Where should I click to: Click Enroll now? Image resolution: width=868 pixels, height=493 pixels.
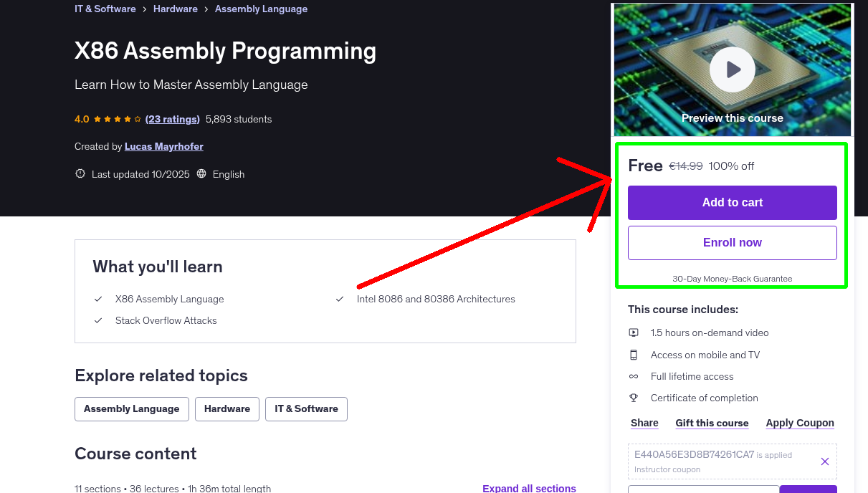click(732, 242)
